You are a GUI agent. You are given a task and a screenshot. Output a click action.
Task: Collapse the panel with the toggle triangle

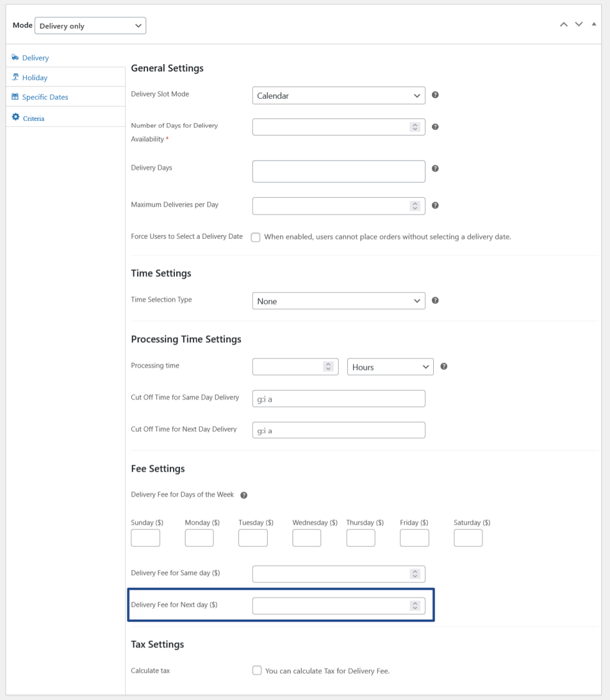[594, 24]
